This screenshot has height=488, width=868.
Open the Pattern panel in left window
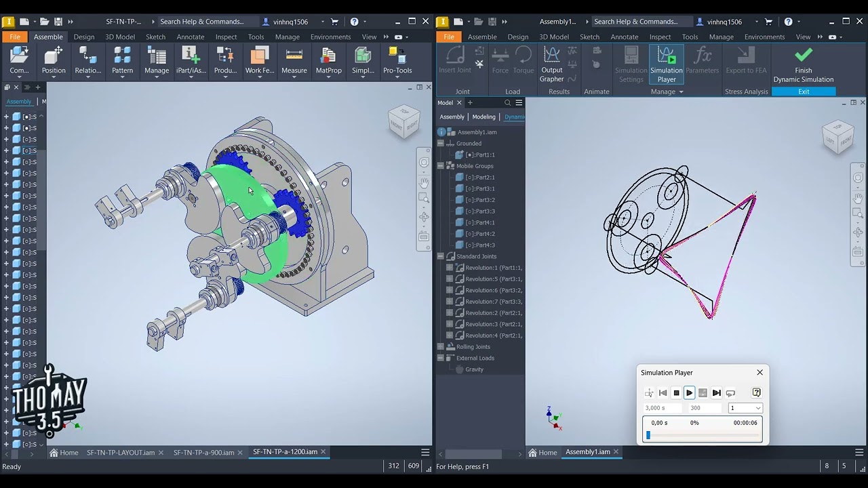tap(122, 61)
